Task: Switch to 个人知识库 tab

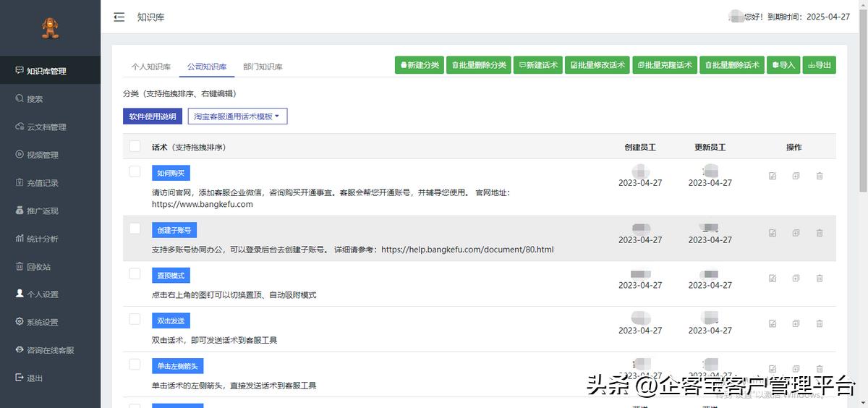Action: (x=150, y=67)
